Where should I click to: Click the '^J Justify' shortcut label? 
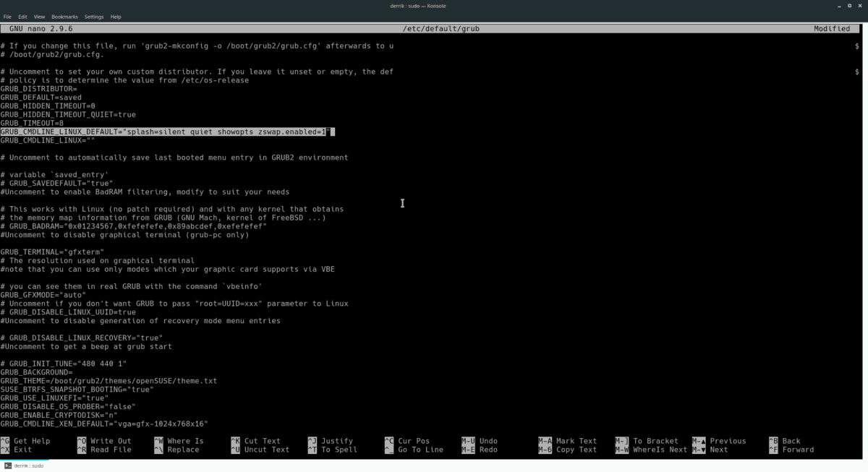[x=331, y=441]
